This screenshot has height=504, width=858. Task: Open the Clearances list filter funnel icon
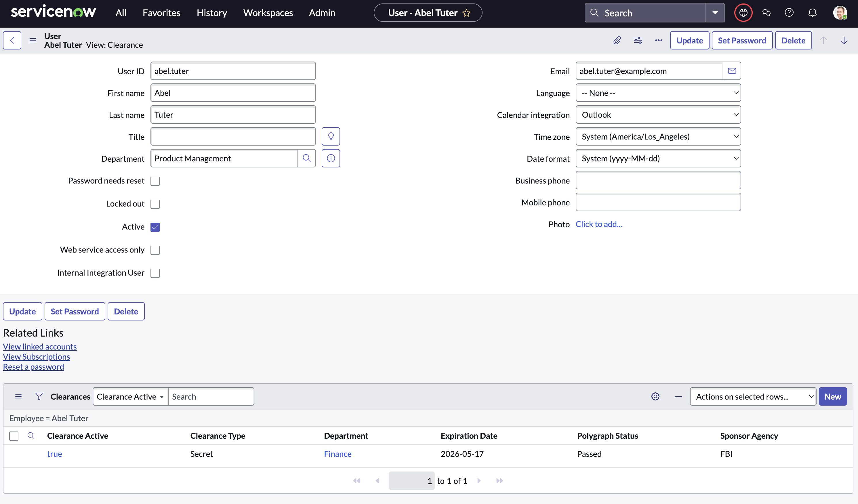click(x=39, y=396)
